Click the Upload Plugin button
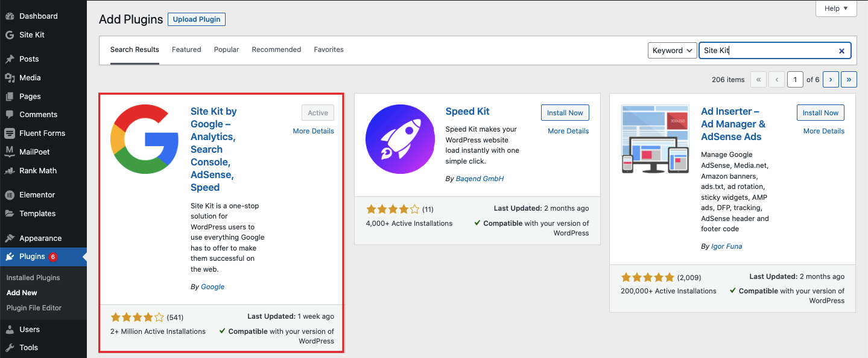 [197, 19]
